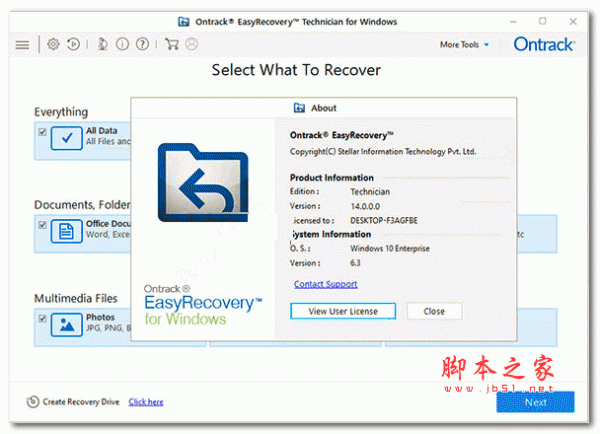Expand the More Tools dropdown
600x434 pixels.
pyautogui.click(x=464, y=45)
